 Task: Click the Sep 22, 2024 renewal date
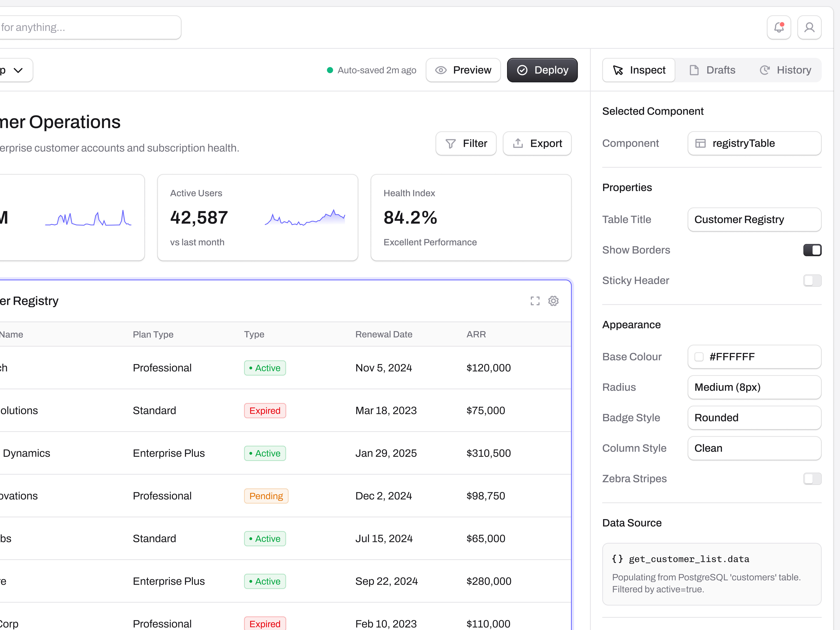[386, 581]
